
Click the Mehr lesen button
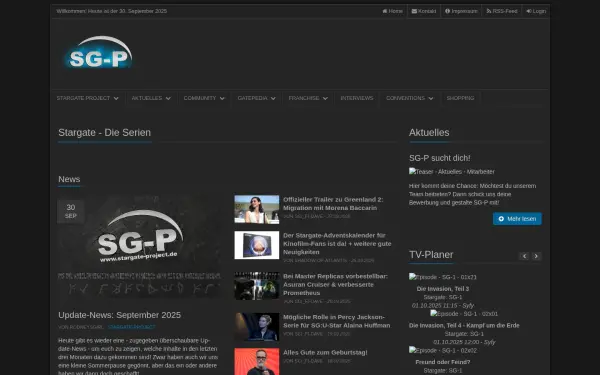point(517,219)
